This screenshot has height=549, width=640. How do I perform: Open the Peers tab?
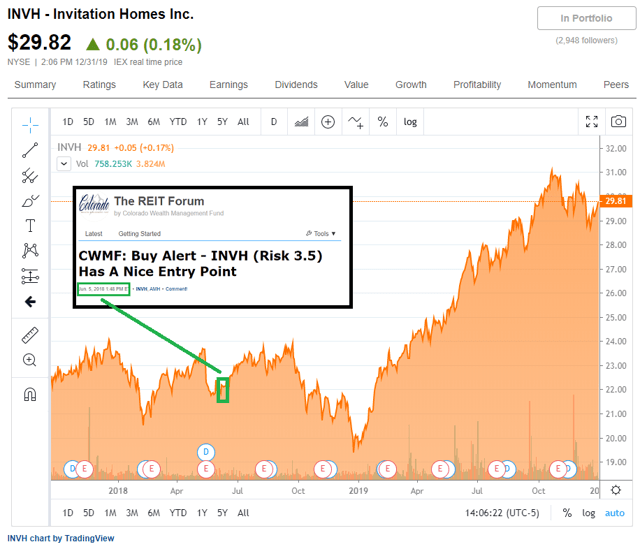point(616,84)
